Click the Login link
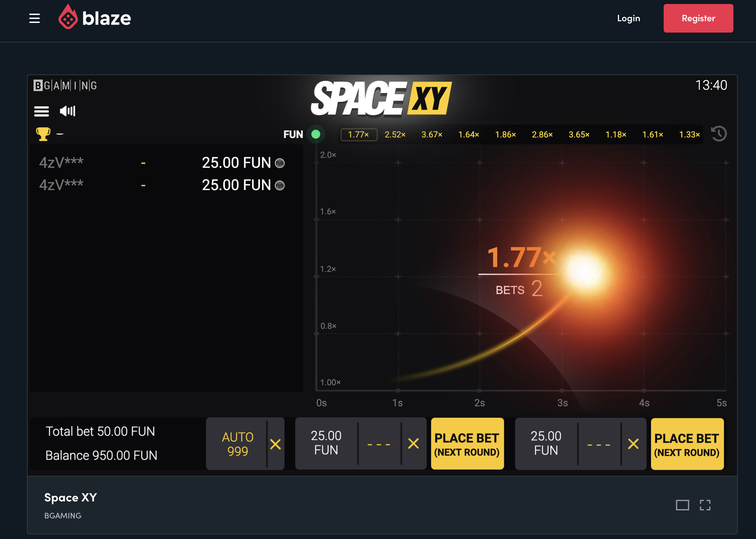Screen dimensions: 756x539 pyautogui.click(x=628, y=18)
